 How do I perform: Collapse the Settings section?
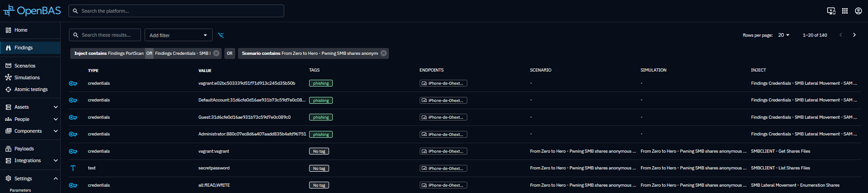[56, 179]
